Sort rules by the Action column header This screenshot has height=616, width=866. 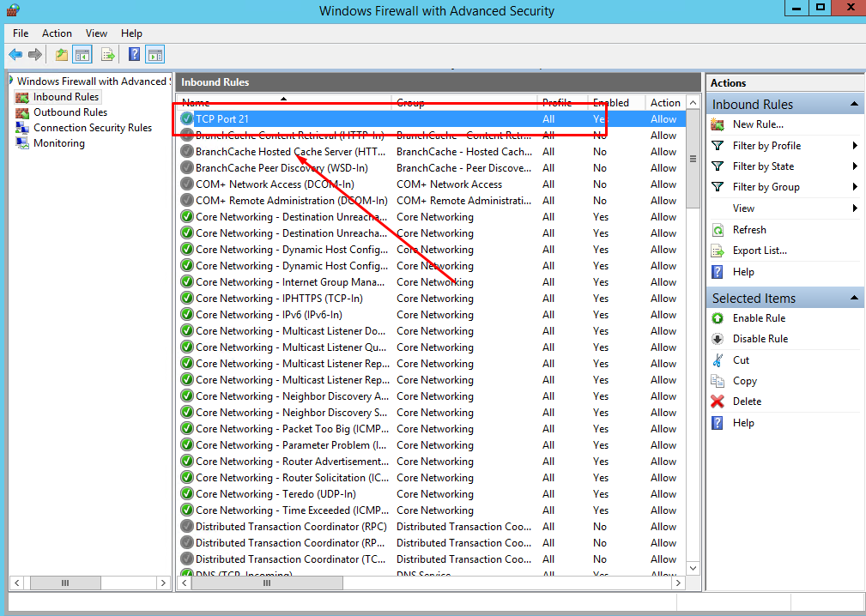pos(665,103)
